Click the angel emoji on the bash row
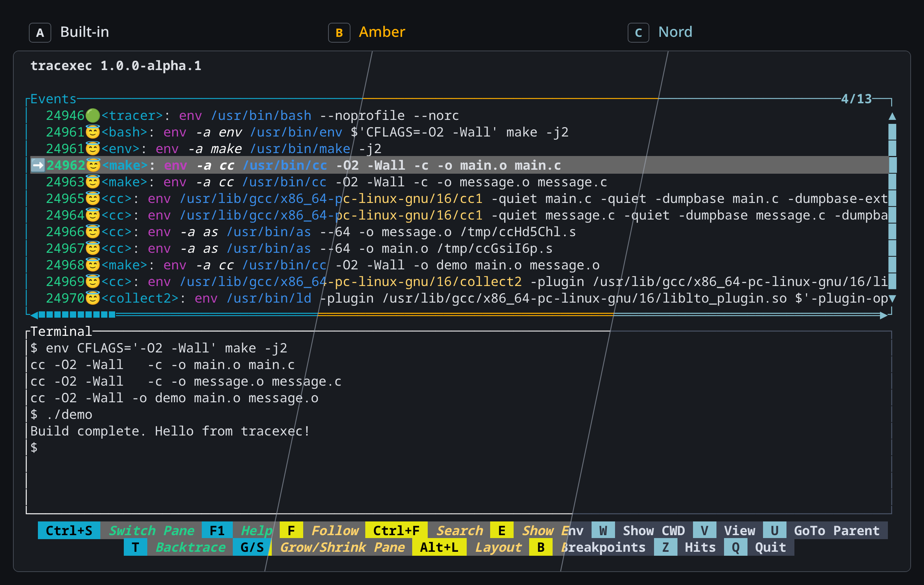Screen dimensions: 924x585 (x=92, y=132)
